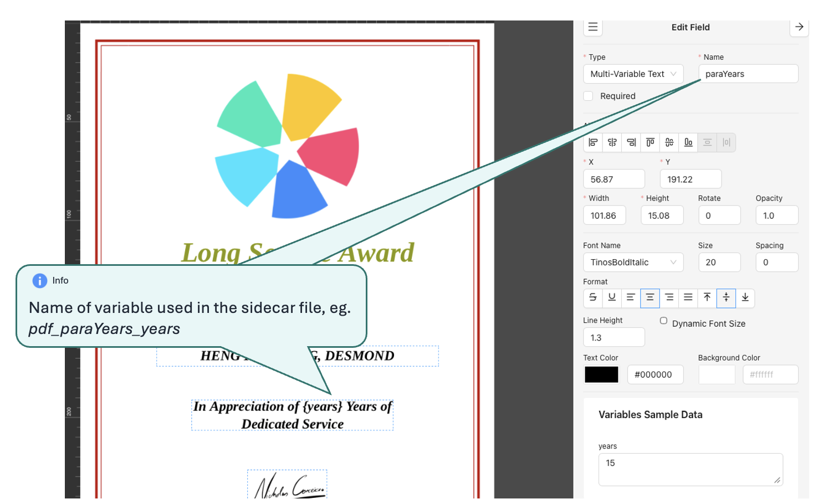The image size is (818, 504).
Task: Click the Background Color hex code field
Action: click(770, 374)
